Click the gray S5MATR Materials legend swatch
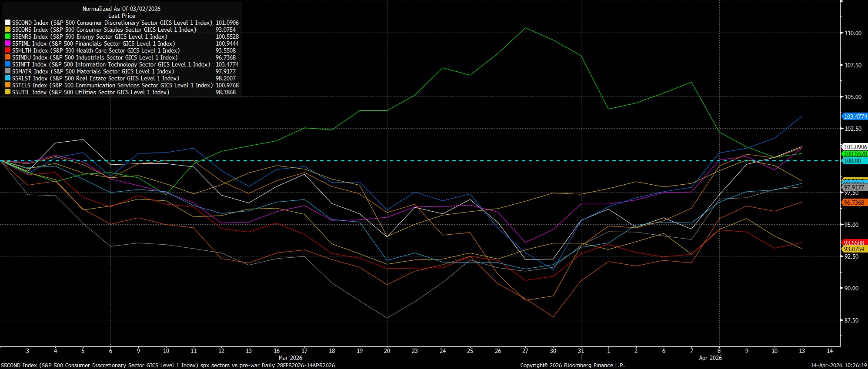 (8, 71)
